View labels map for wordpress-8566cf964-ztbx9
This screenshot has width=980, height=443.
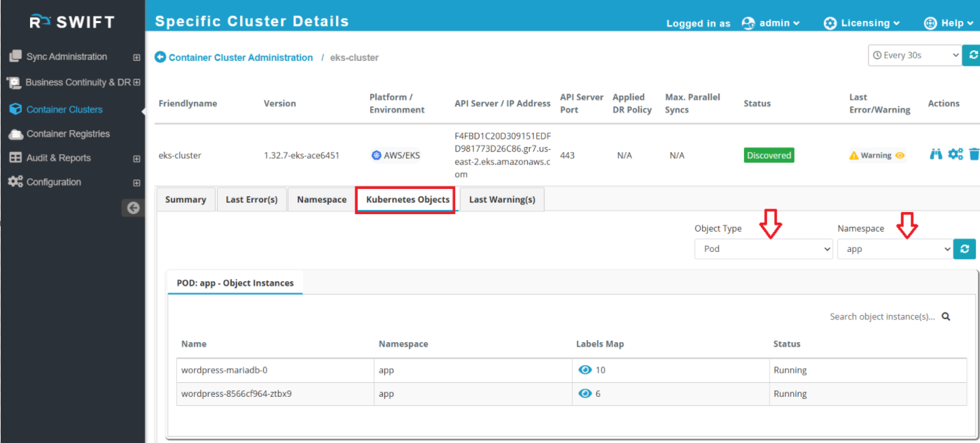[585, 394]
